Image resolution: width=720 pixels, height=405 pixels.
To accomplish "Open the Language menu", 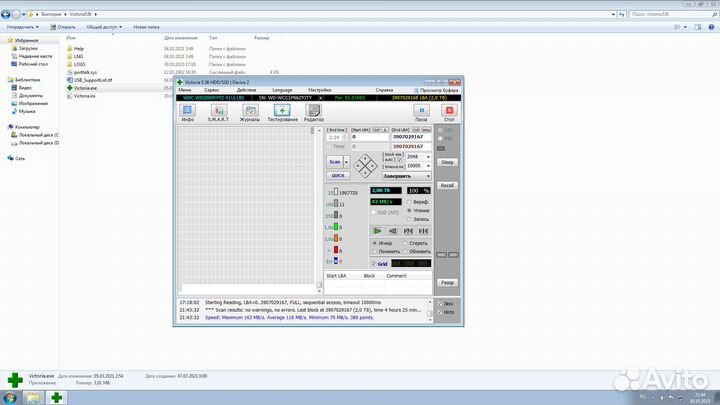I will click(x=282, y=90).
